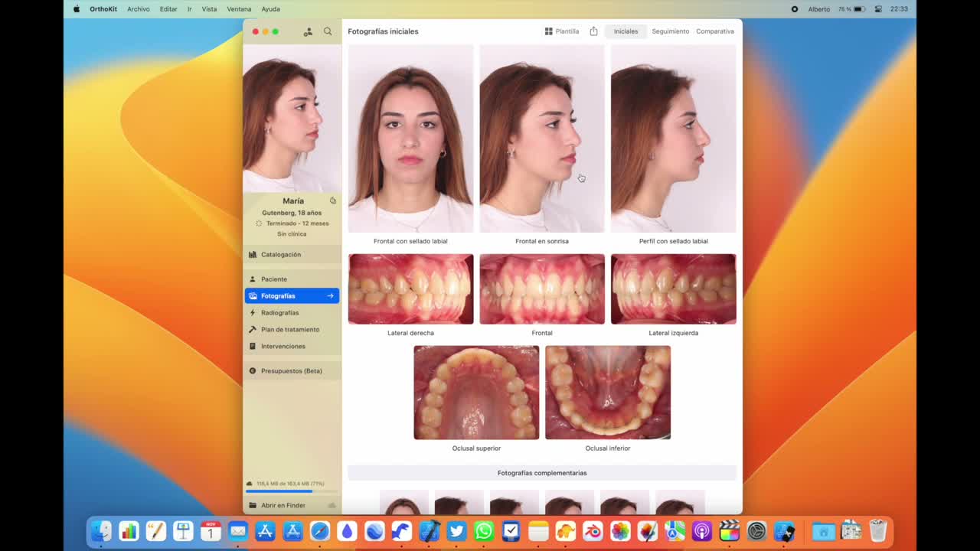Switch to the Comparativa tab
Screen dimensions: 980x551
click(715, 31)
